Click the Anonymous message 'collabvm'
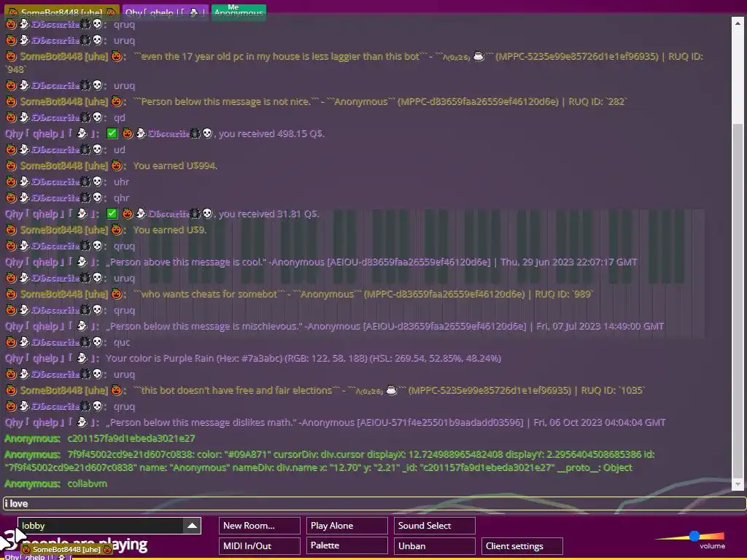This screenshot has width=747, height=560. point(88,483)
